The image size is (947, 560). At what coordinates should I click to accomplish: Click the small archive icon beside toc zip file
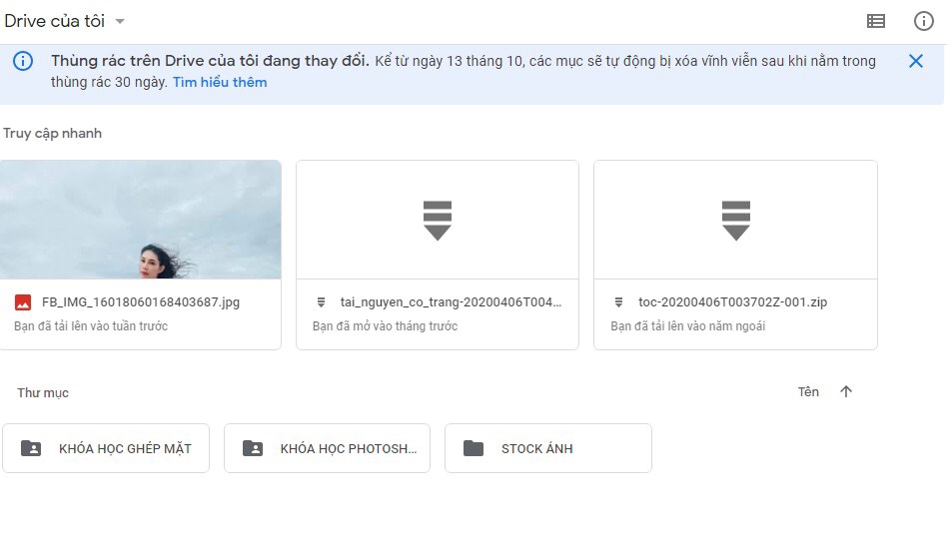(x=618, y=301)
